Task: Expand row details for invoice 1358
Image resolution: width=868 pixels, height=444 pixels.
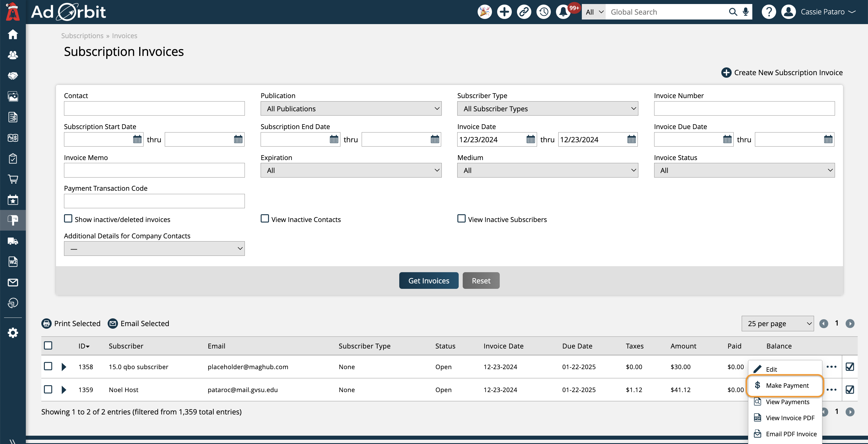Action: 64,367
